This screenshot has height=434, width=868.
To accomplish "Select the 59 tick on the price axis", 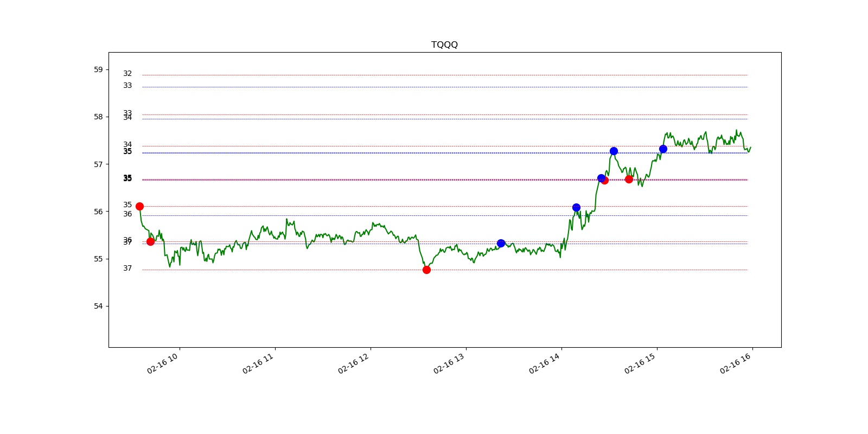I will (98, 69).
